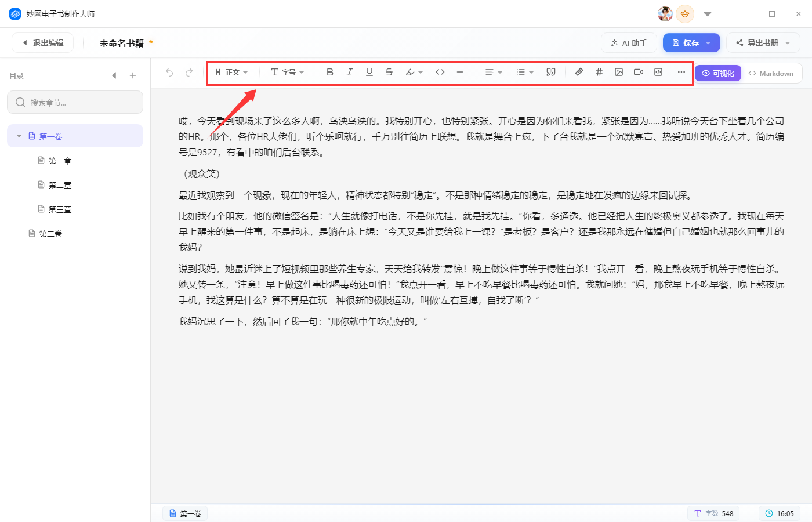
Task: Open 第二卷 in the table of contents
Action: click(50, 234)
